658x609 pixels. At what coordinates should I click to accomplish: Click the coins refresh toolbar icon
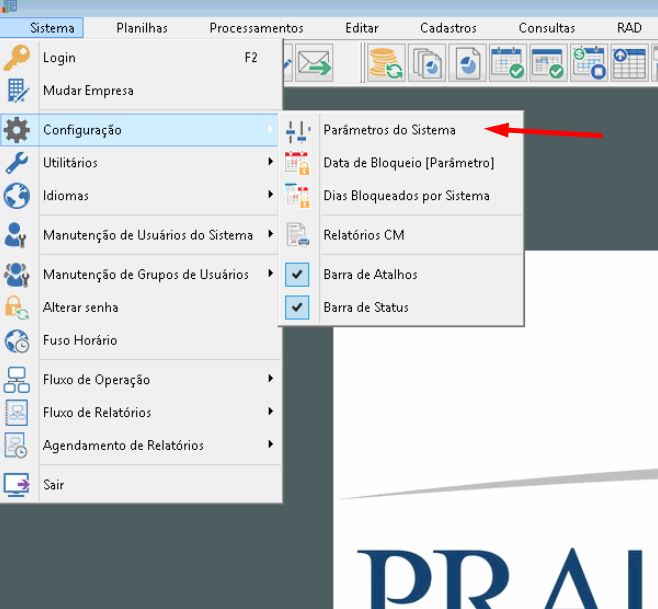(x=386, y=63)
